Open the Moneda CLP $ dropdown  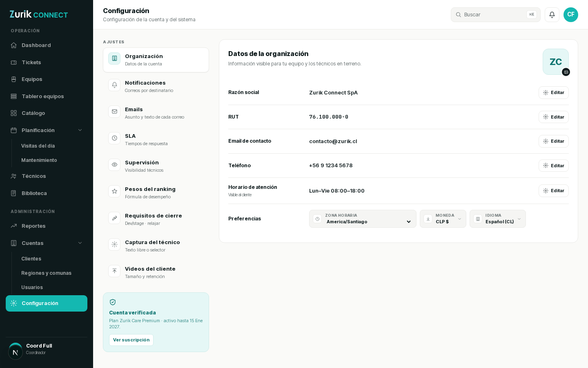point(443,219)
